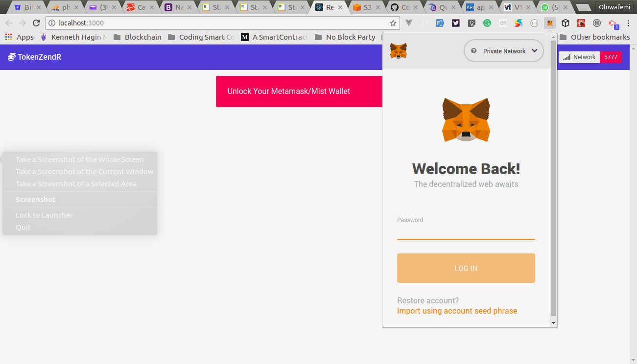The width and height of the screenshot is (637, 364).
Task: Bookmark this page with the star icon
Action: [x=393, y=23]
